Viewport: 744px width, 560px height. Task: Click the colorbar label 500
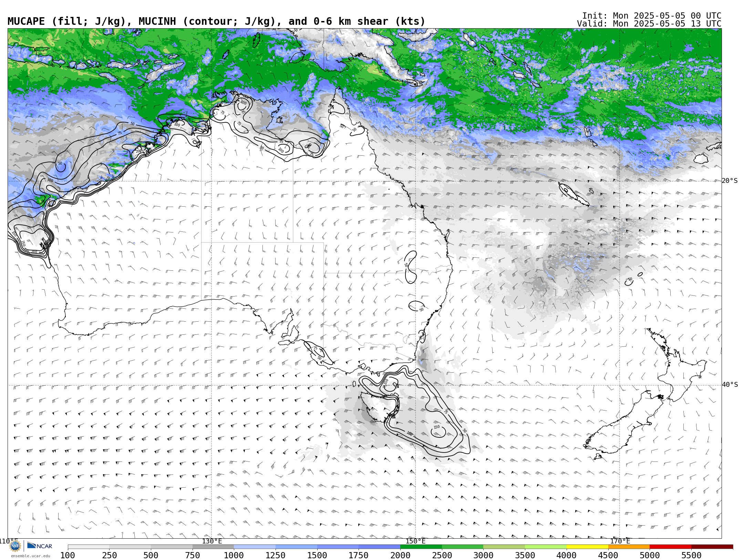click(151, 556)
